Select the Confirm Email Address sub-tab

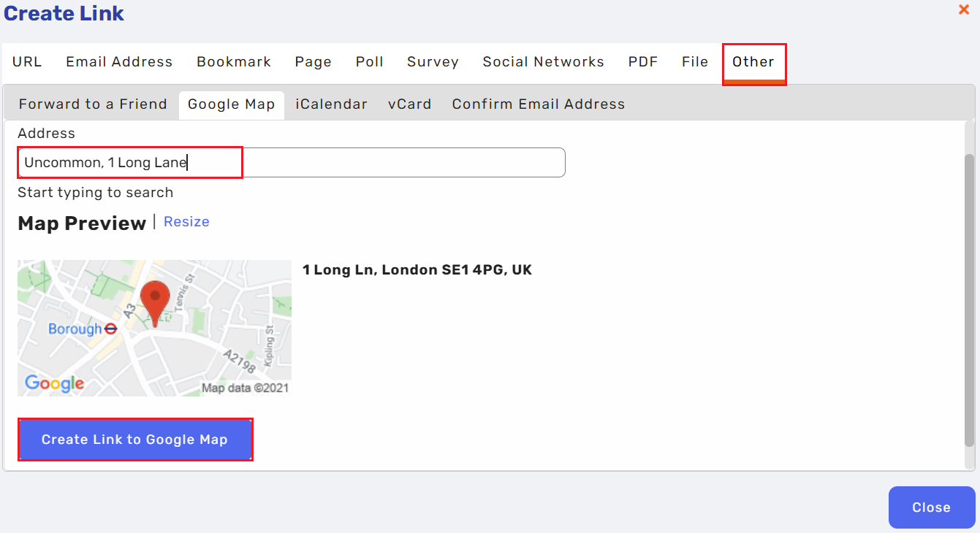point(539,104)
